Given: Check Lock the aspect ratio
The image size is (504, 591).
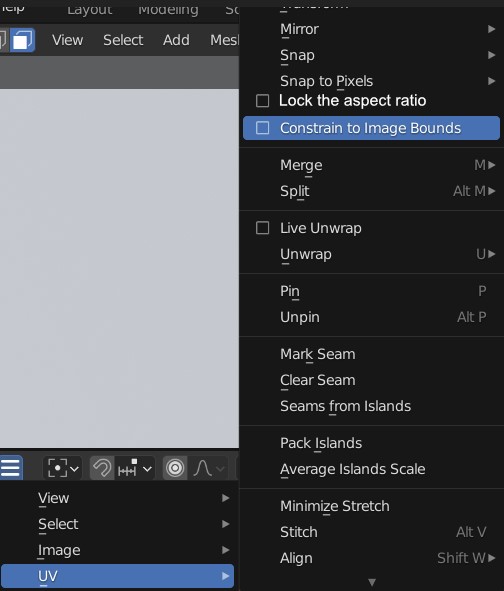Looking at the screenshot, I should pos(262,101).
